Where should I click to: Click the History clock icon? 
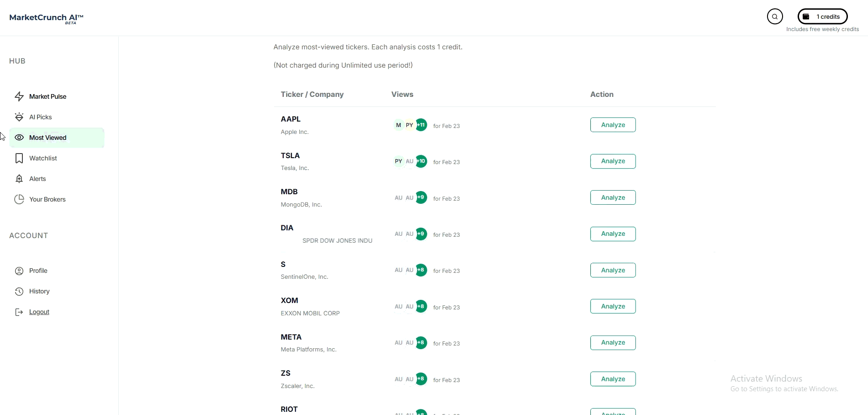click(19, 291)
